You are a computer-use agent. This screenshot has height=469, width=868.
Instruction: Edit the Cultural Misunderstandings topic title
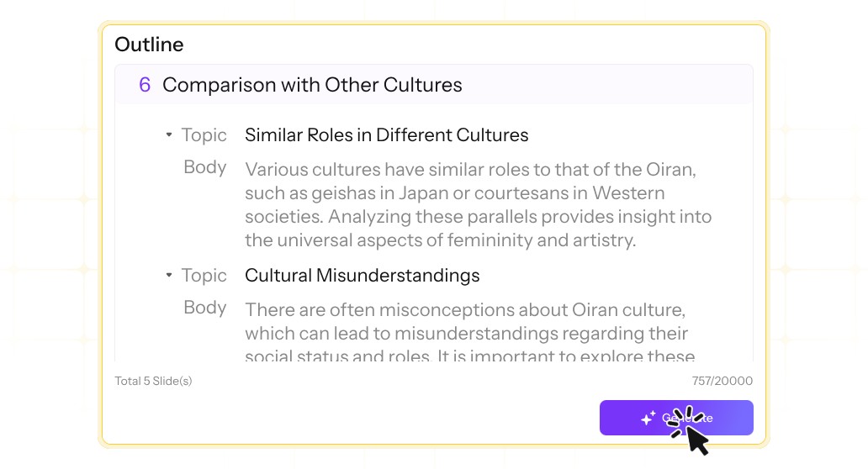(x=362, y=275)
